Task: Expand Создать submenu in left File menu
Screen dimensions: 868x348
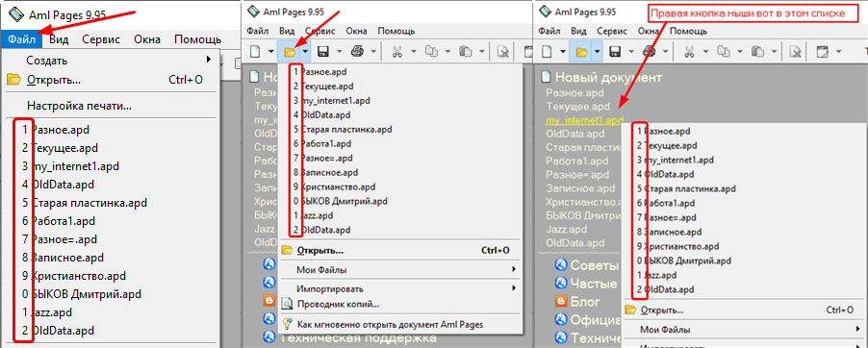Action: (209, 60)
